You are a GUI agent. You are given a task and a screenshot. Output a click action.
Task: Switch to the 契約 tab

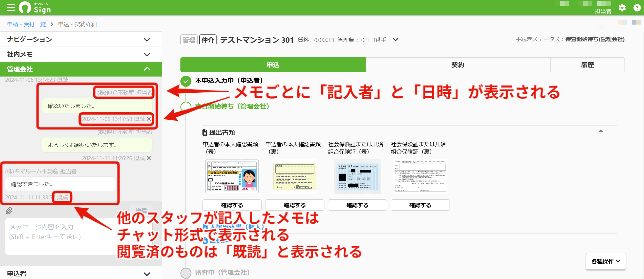[458, 65]
